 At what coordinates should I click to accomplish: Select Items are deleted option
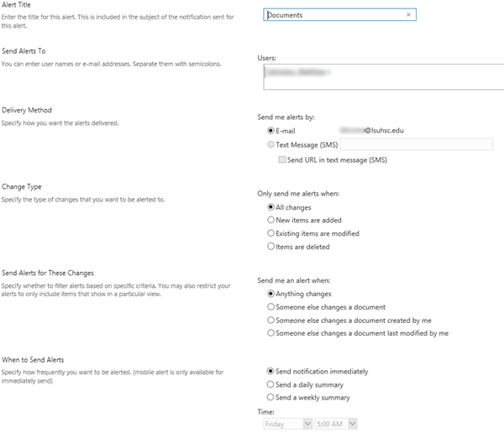[270, 247]
